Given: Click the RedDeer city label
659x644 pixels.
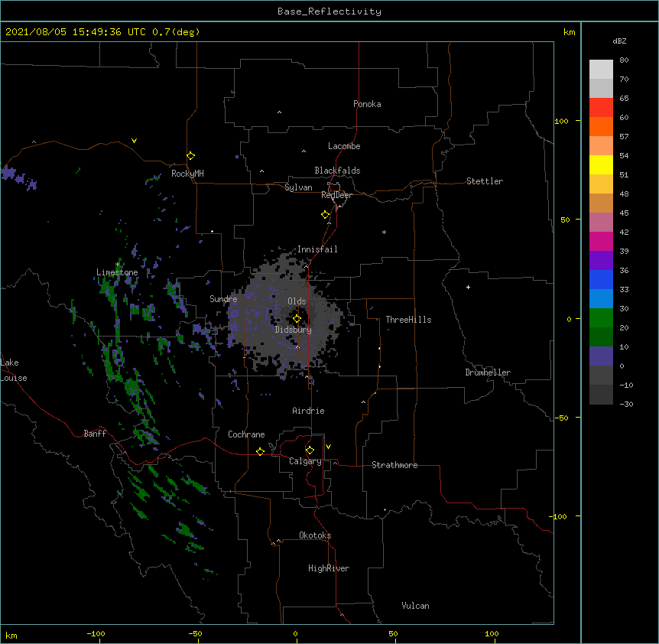Looking at the screenshot, I should point(336,195).
